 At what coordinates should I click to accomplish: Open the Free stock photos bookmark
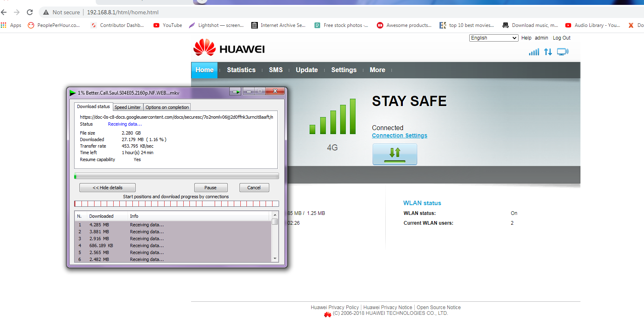click(x=341, y=25)
